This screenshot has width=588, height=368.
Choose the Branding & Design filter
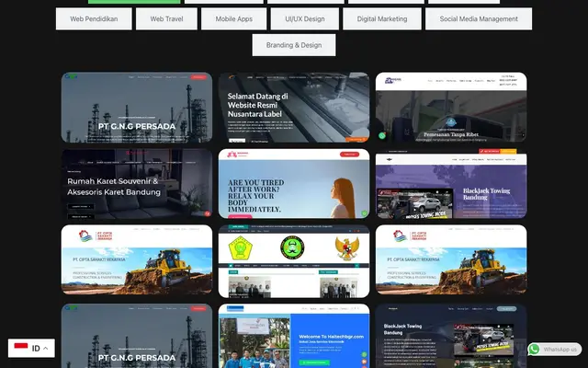coord(294,45)
